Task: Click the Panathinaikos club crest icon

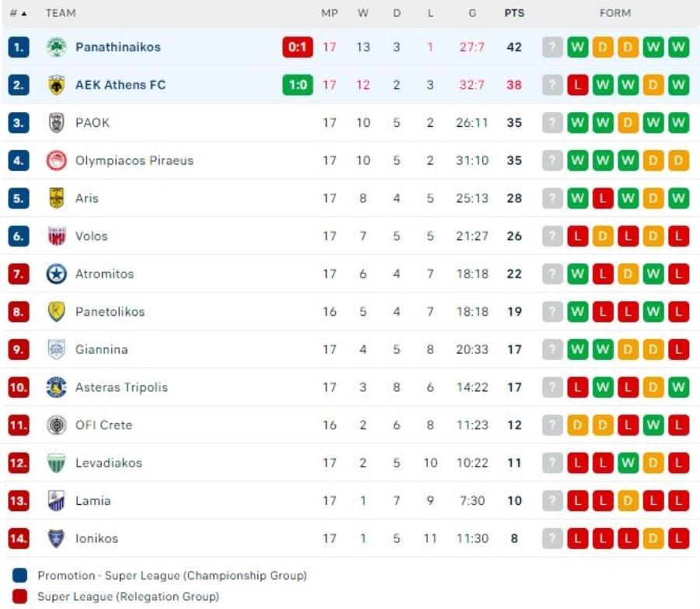Action: 56,47
